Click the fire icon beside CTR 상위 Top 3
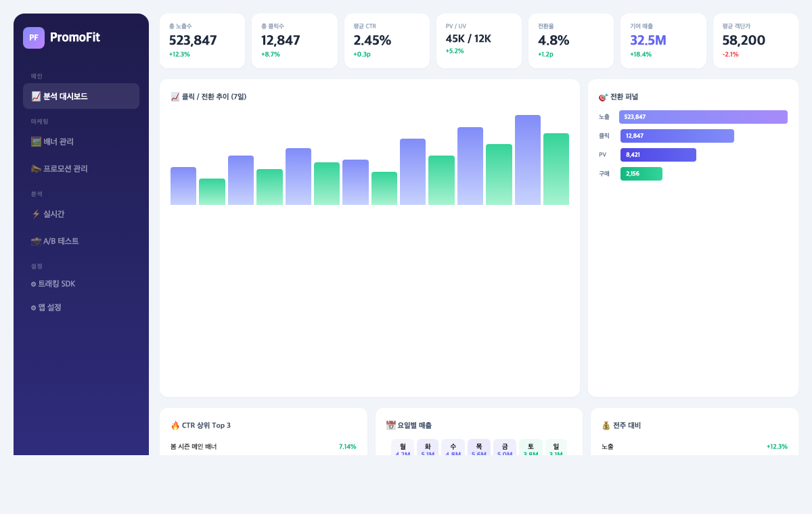Image resolution: width=812 pixels, height=514 pixels. 175,425
